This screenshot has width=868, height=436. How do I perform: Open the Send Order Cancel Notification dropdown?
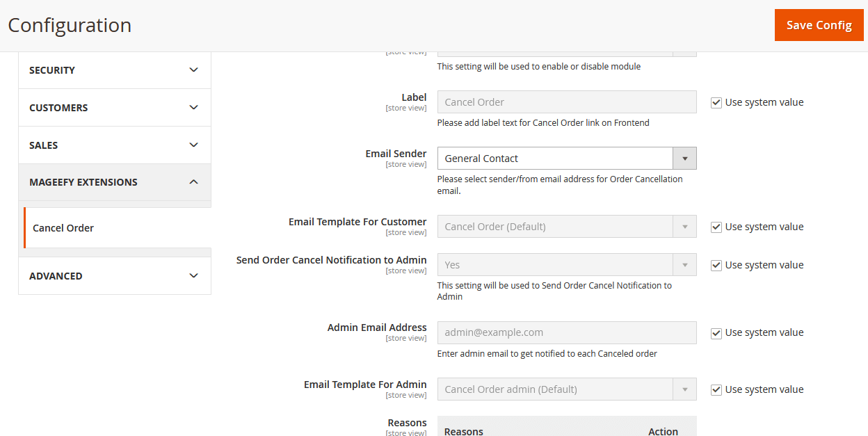point(567,265)
